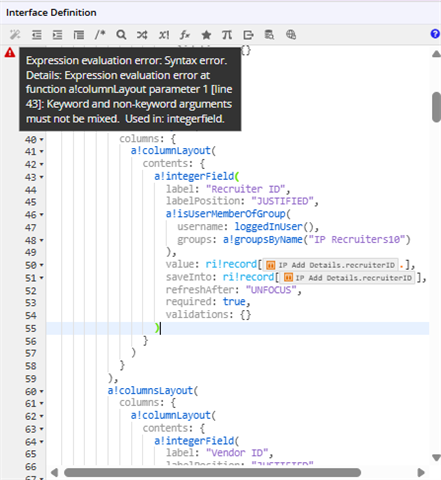Click the database query icon
The width and height of the screenshot is (441, 480).
point(269,35)
